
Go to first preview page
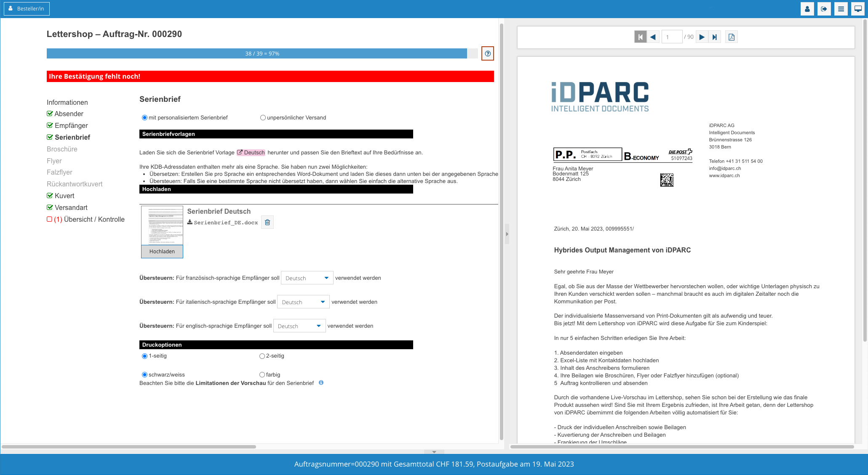[640, 37]
